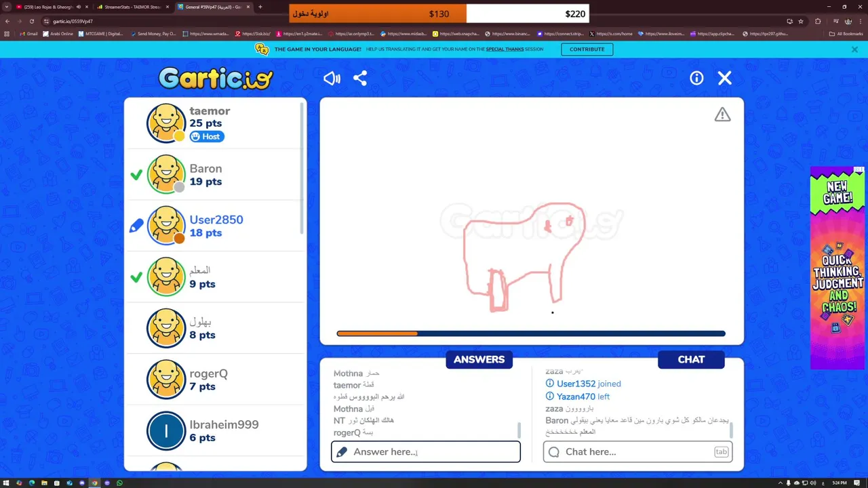Open File Explorer from the taskbar
868x488 pixels.
tap(44, 483)
